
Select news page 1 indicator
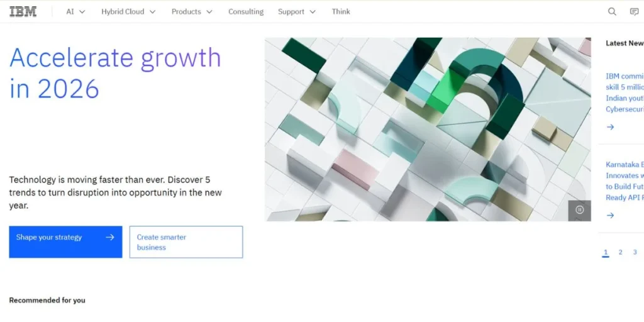[x=606, y=252]
